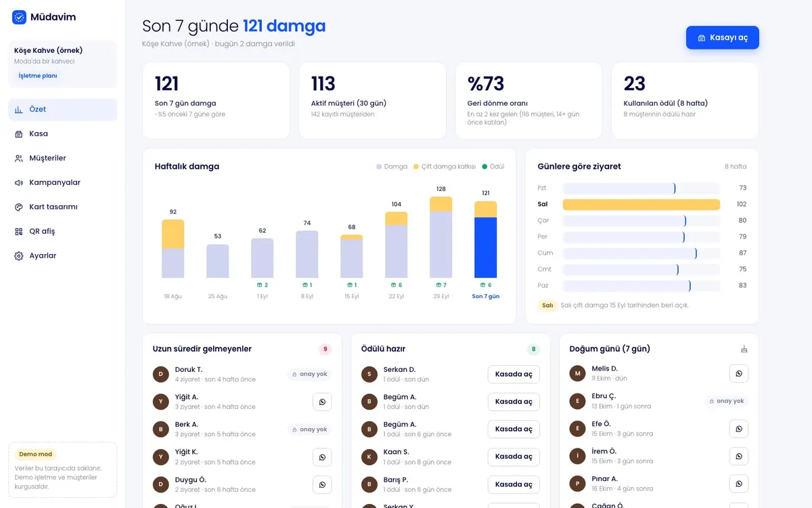
Task: Click the onay yok badge for Ebru Ç.
Action: (726, 401)
